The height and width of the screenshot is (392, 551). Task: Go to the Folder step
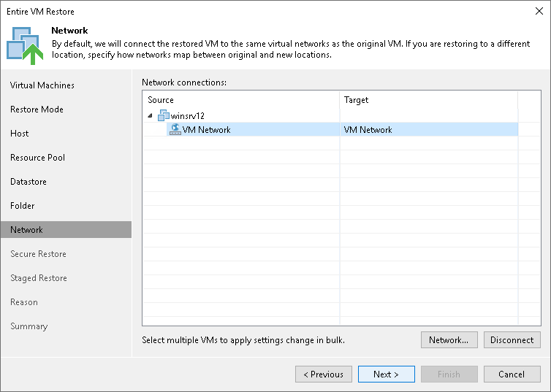click(23, 206)
